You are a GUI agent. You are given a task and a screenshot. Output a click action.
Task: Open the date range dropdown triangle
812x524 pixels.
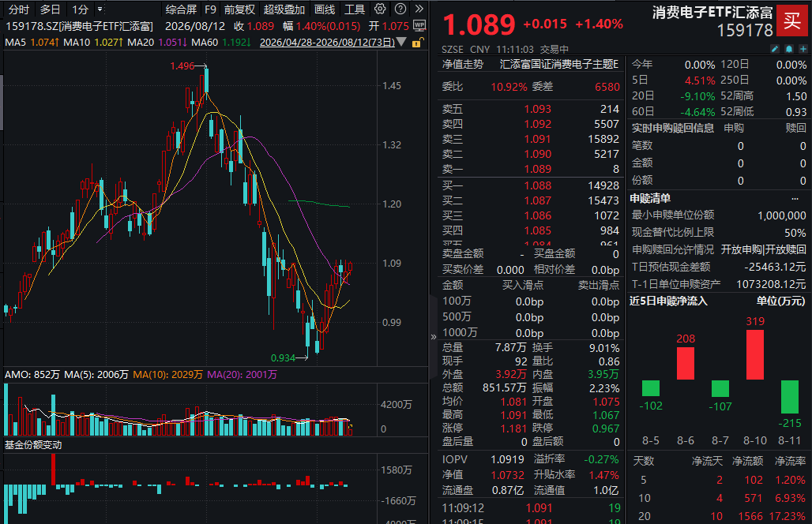(401, 42)
